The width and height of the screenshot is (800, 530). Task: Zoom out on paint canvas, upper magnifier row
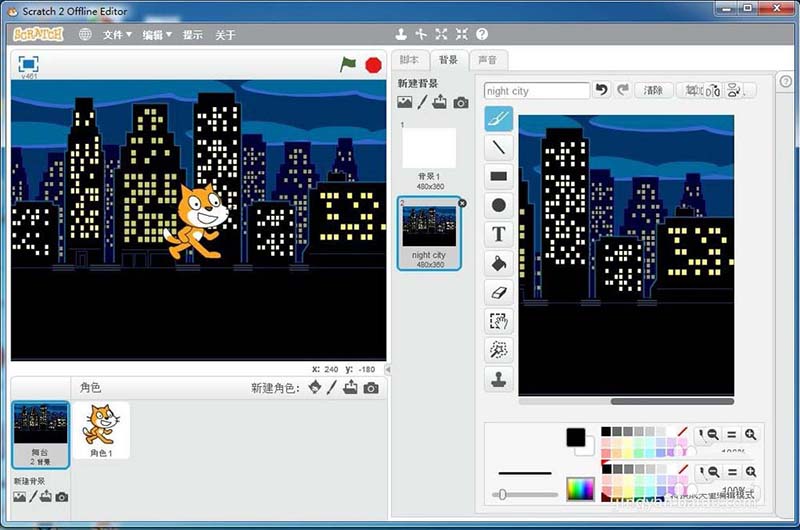pos(713,434)
